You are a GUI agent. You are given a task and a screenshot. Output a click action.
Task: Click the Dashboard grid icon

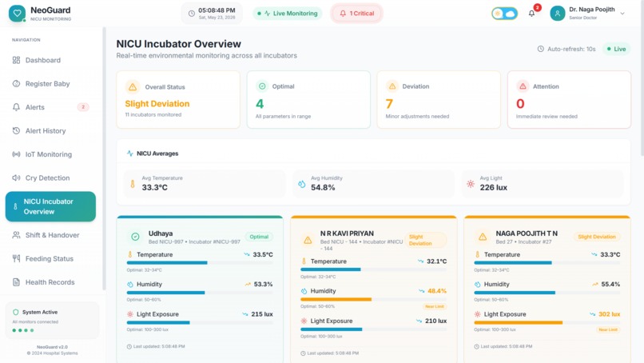click(16, 60)
